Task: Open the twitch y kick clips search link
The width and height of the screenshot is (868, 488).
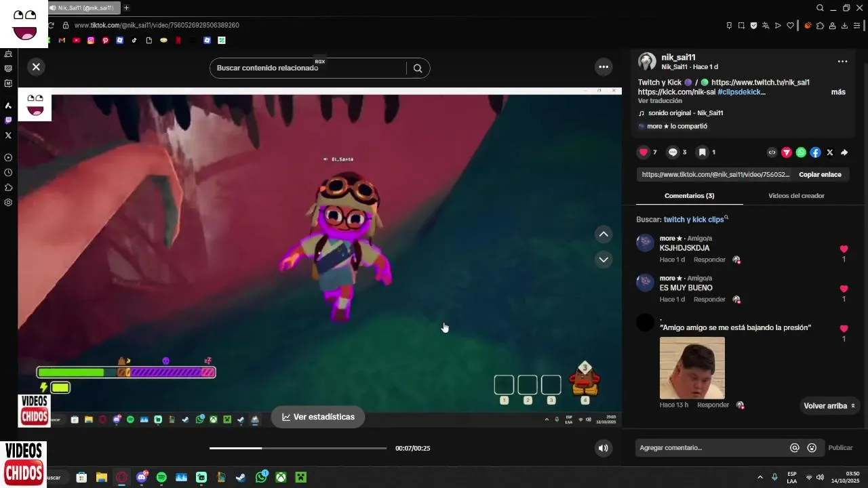Action: (695, 220)
